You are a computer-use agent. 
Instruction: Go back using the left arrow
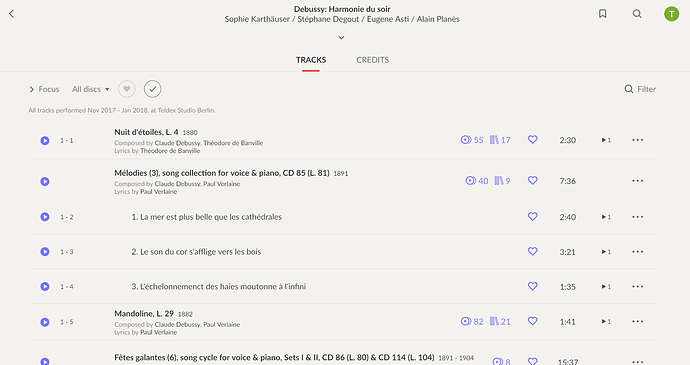11,14
